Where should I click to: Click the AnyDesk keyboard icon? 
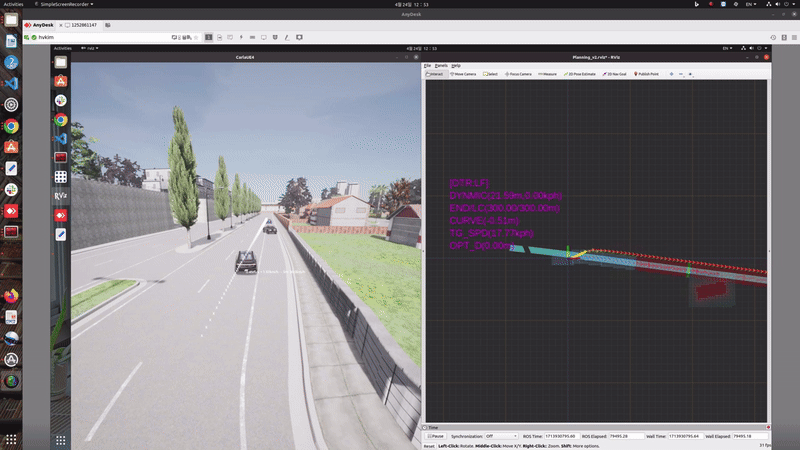[x=253, y=37]
